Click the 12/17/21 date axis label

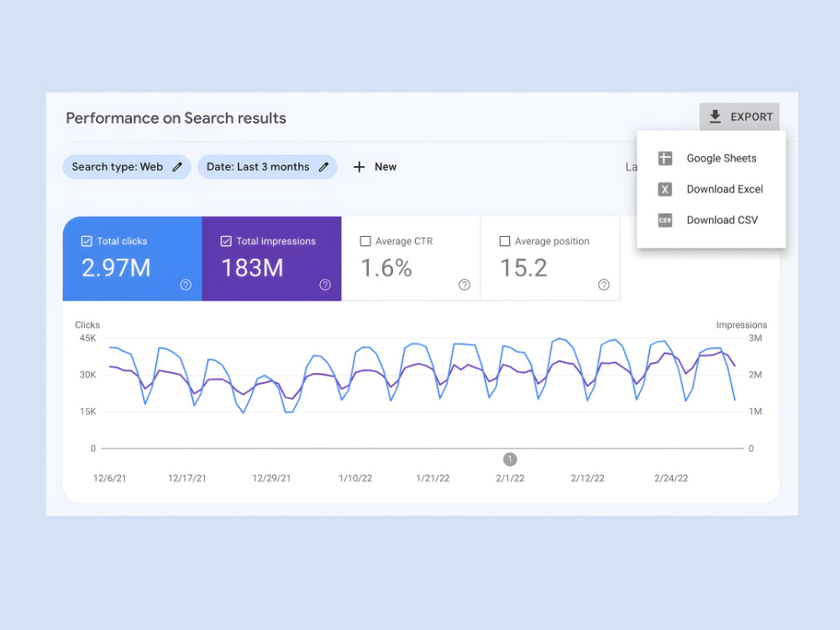coord(187,478)
